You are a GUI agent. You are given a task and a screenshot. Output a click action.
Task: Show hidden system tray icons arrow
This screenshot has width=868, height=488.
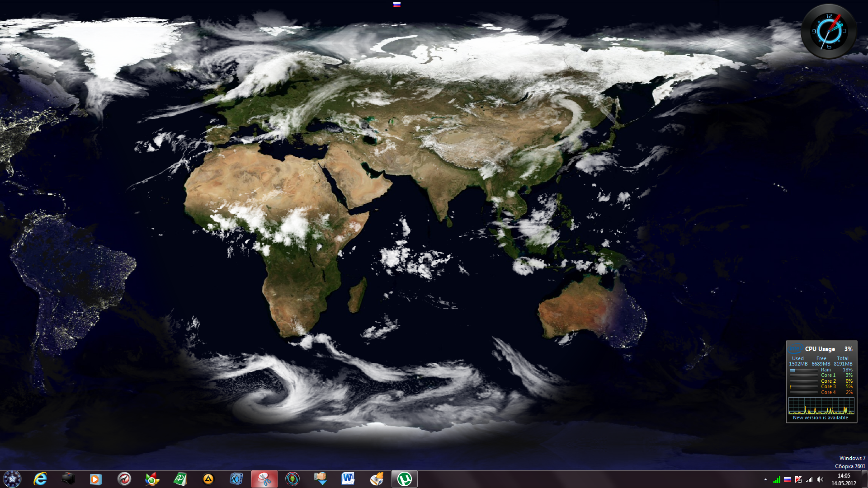tap(765, 479)
